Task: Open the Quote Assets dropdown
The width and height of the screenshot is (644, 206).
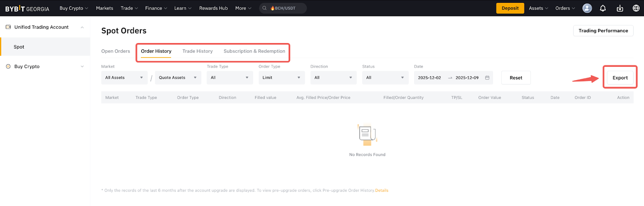Action: 178,78
